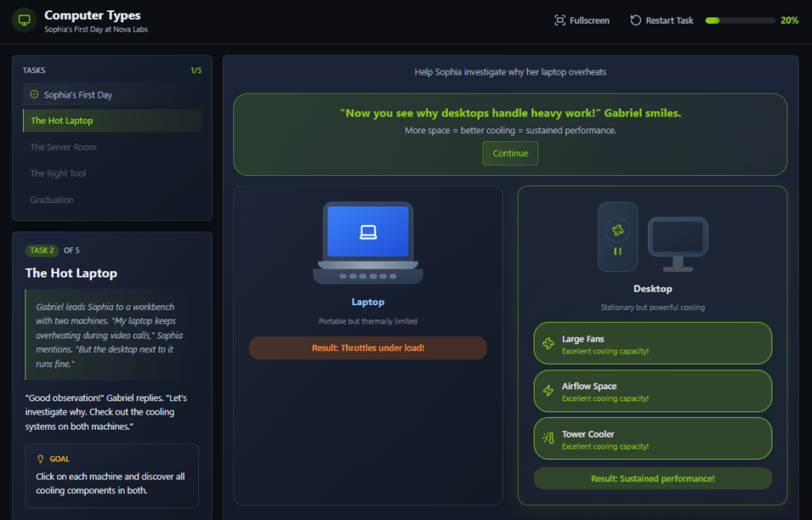Click the thermometer icon in Tower Cooler card
812x520 pixels.
548,438
